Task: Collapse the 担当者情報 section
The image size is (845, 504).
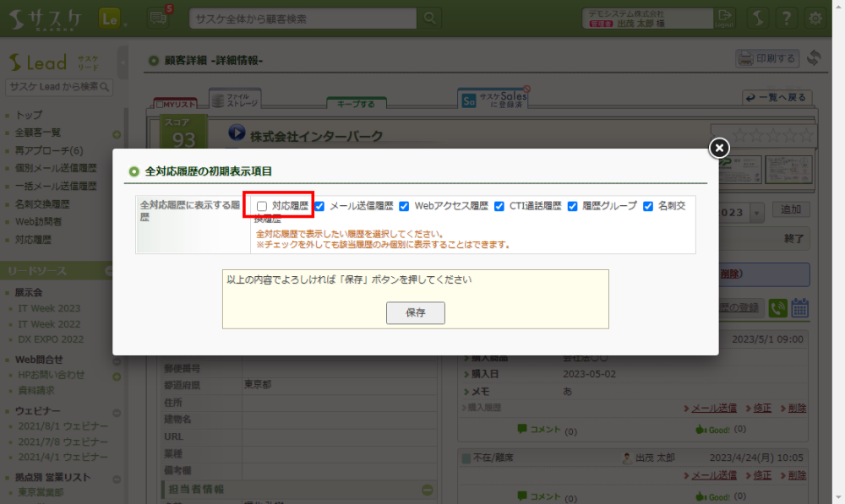Action: pos(428,490)
